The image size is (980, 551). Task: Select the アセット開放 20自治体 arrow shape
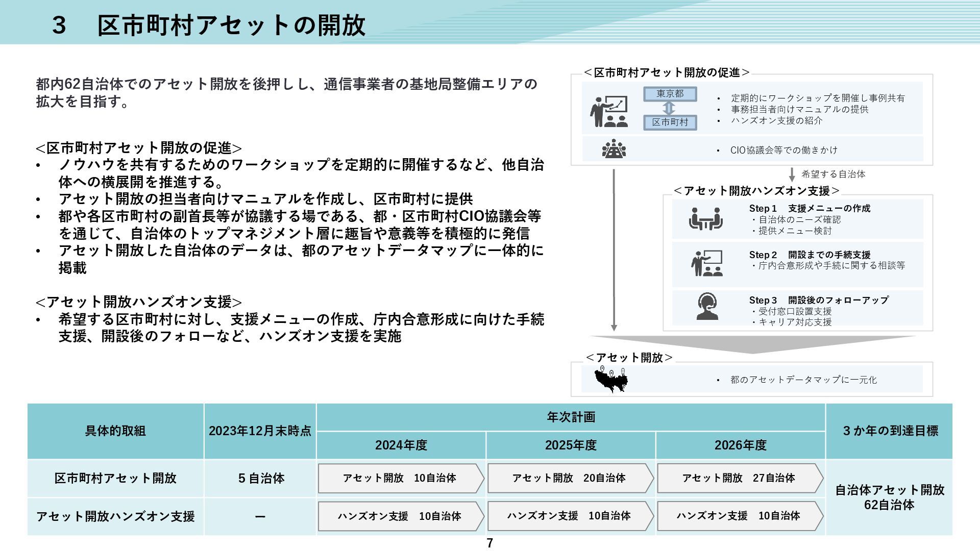pyautogui.click(x=570, y=478)
